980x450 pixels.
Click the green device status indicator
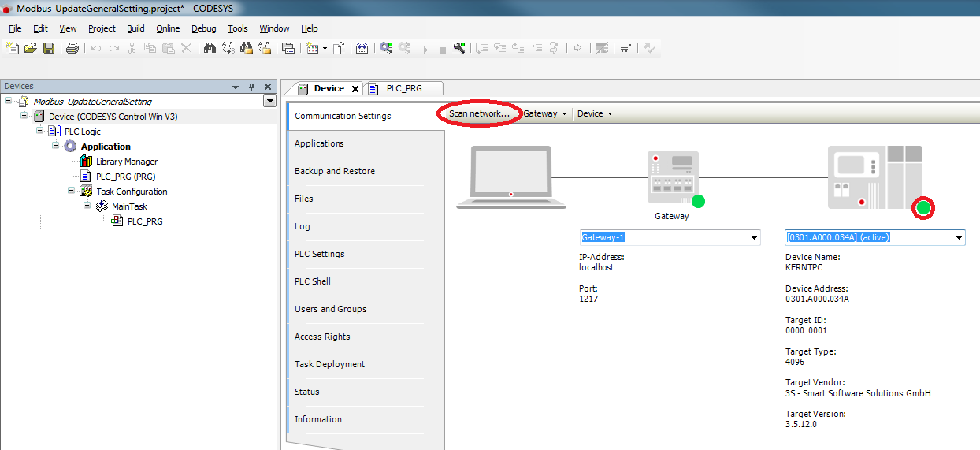point(923,209)
